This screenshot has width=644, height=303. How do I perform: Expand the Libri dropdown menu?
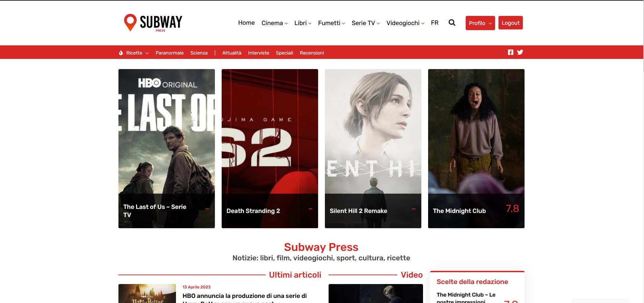303,23
